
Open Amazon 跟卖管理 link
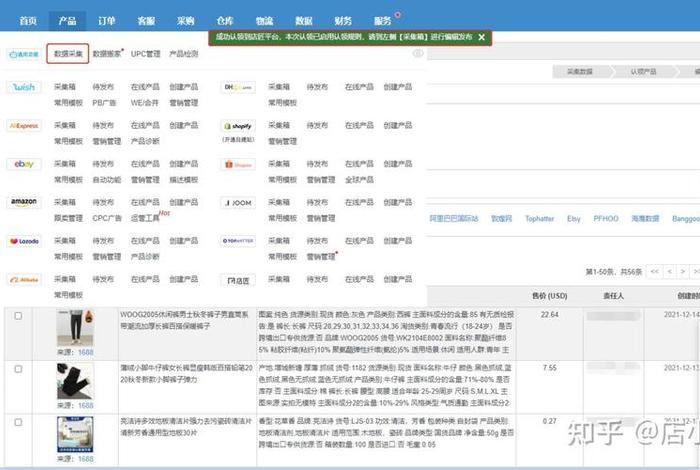(68, 218)
